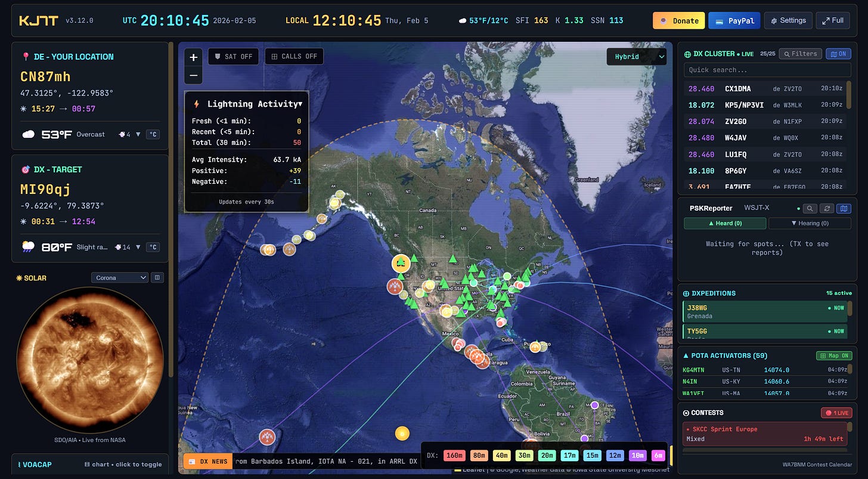Toggle the CALLS OFF map labels button

(294, 57)
